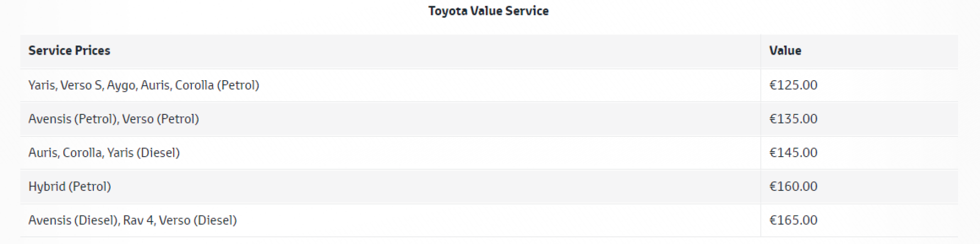980x244 pixels.
Task: Select the Hybrid (Petrol) row label
Action: pyautogui.click(x=69, y=186)
